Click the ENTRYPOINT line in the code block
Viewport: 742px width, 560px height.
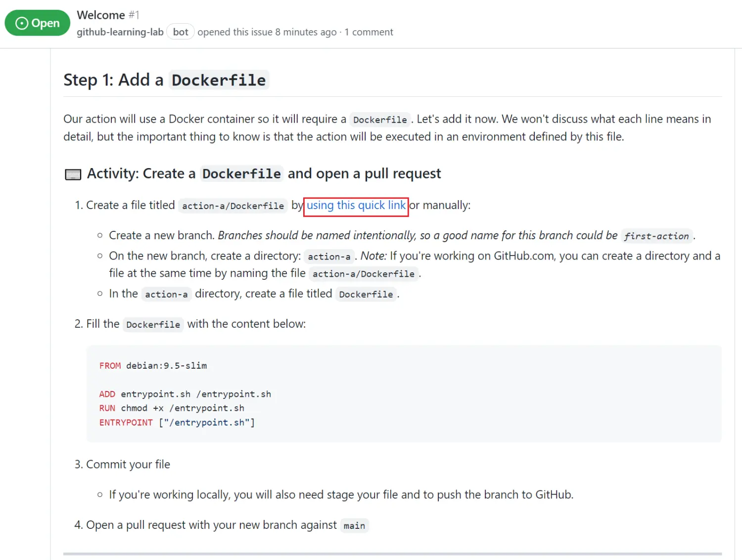pos(177,423)
